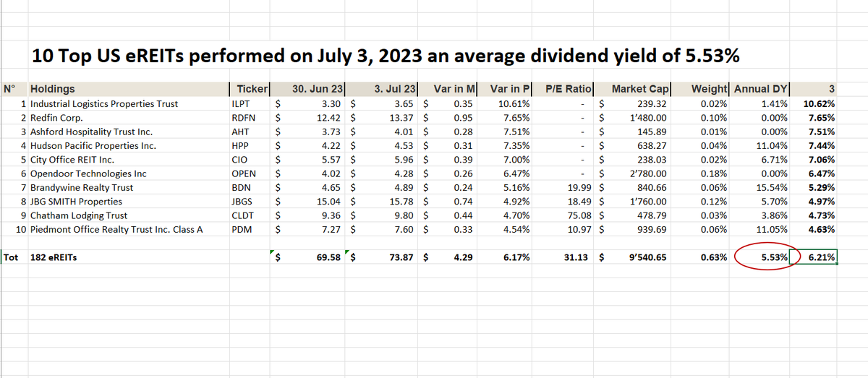Select the 3. Jul 23 column header
The width and height of the screenshot is (868, 378).
tap(383, 90)
